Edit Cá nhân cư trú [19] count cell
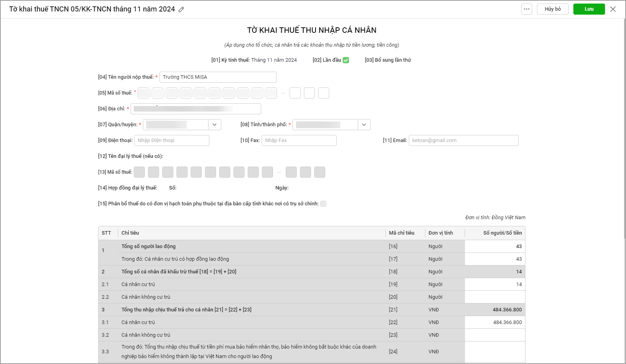This screenshot has height=364, width=626. (495, 284)
